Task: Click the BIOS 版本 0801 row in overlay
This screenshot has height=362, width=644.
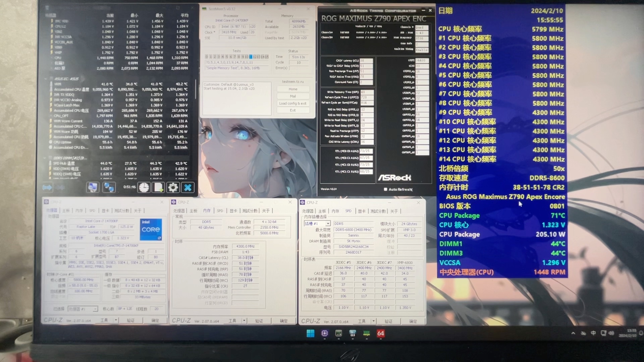Action: (502, 206)
